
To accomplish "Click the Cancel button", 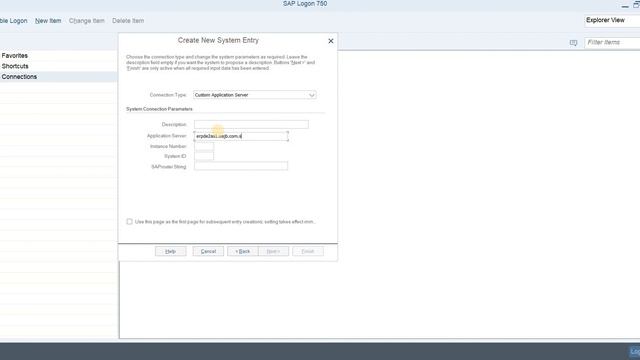I will point(208,251).
